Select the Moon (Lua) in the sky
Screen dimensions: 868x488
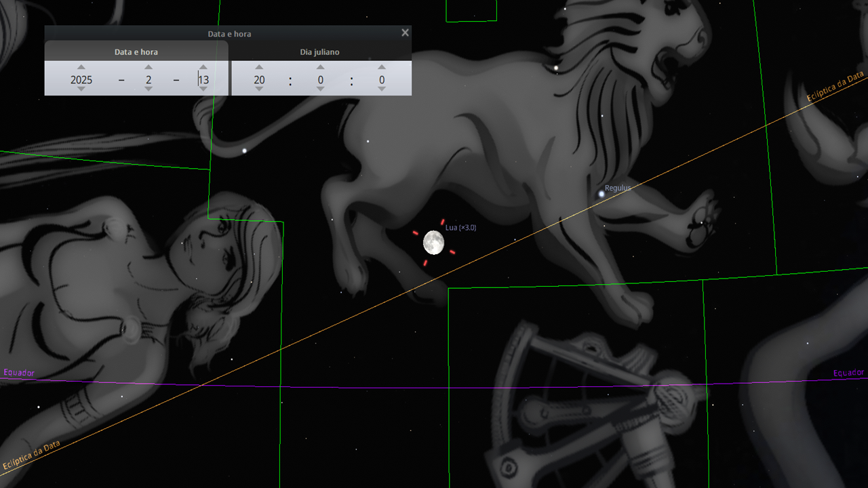(x=433, y=242)
